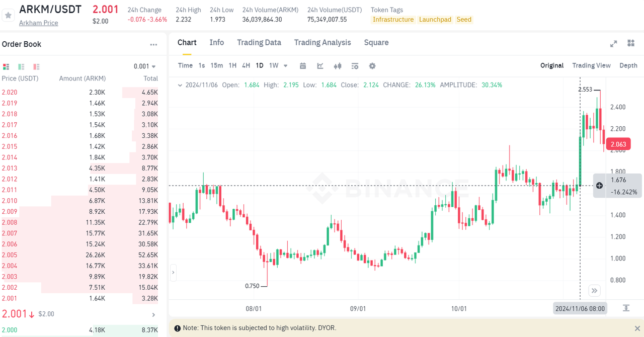Viewport: 644px width, 337px height.
Task: Show sell orders only view
Action: click(x=36, y=66)
